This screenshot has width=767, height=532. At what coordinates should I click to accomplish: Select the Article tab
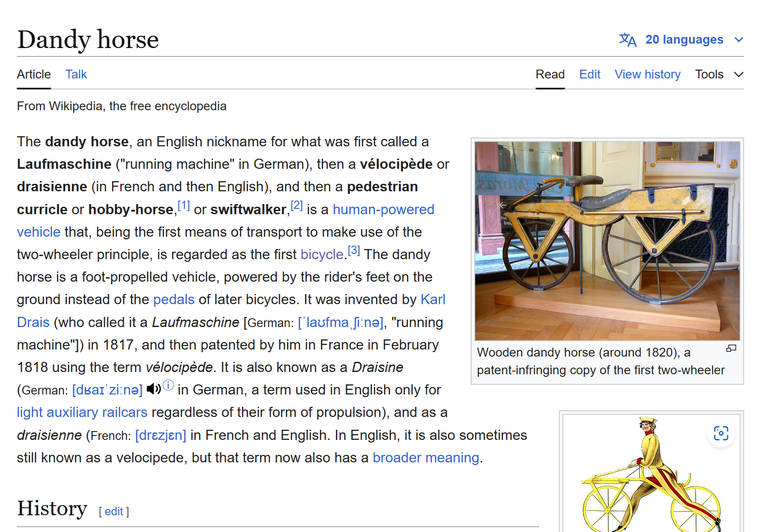[34, 74]
